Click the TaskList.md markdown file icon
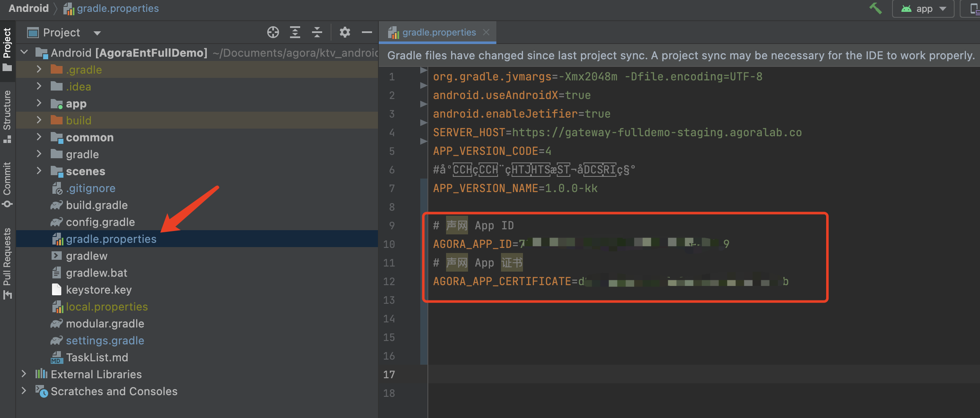 pyautogui.click(x=57, y=357)
